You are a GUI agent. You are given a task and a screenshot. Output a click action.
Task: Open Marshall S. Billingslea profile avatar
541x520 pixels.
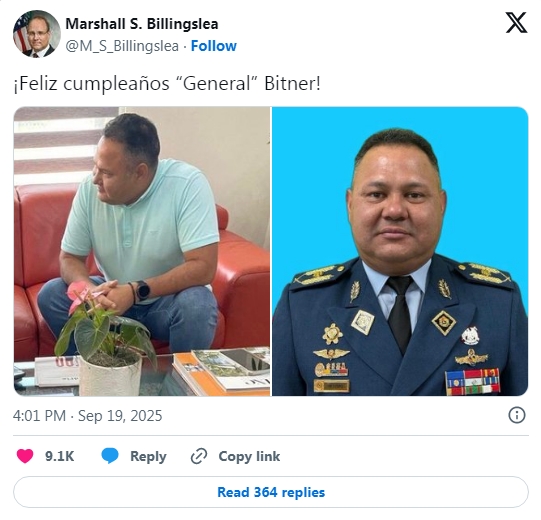click(37, 34)
